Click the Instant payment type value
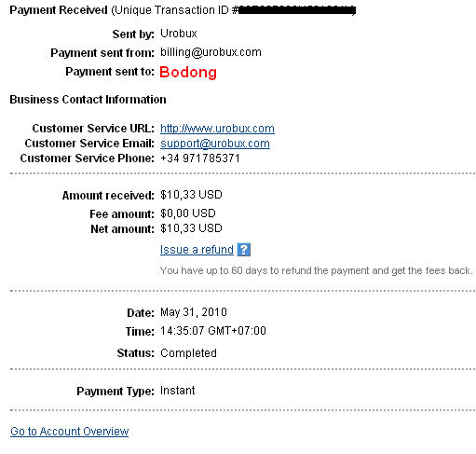This screenshot has width=476, height=454. (178, 391)
